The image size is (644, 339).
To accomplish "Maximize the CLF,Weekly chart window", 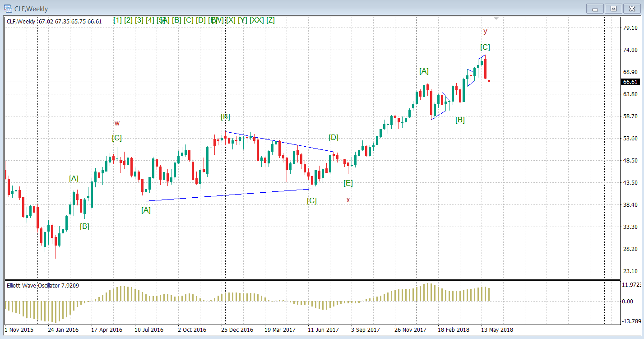I will [613, 9].
